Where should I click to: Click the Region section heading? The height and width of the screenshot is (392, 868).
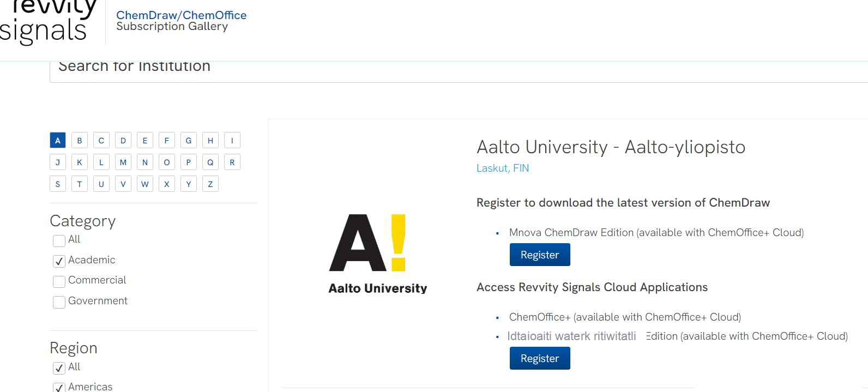click(74, 348)
